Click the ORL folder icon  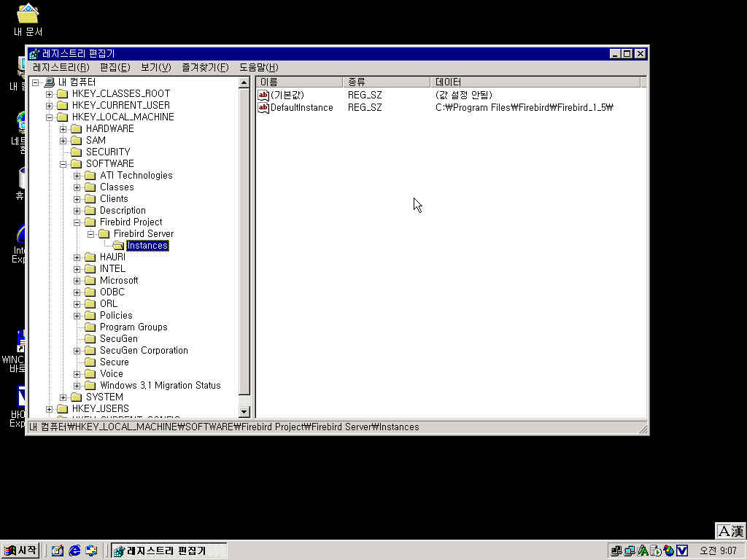coord(90,304)
